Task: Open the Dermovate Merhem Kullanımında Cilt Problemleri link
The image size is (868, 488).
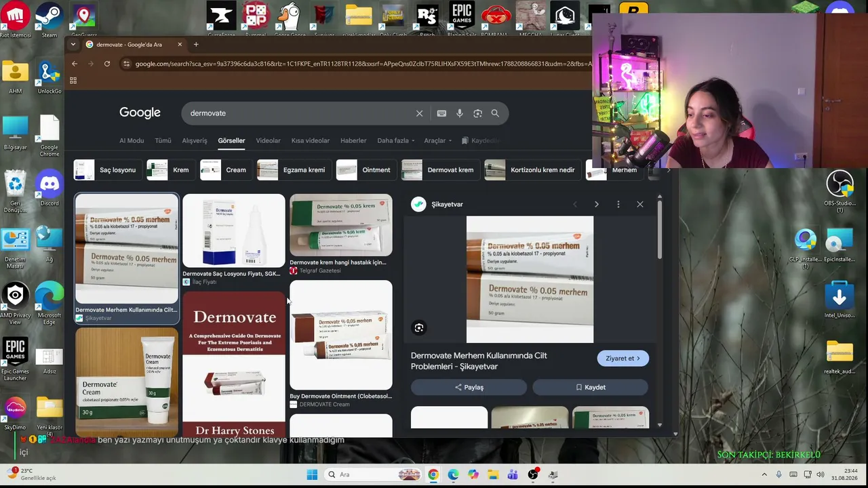Action: click(x=479, y=361)
